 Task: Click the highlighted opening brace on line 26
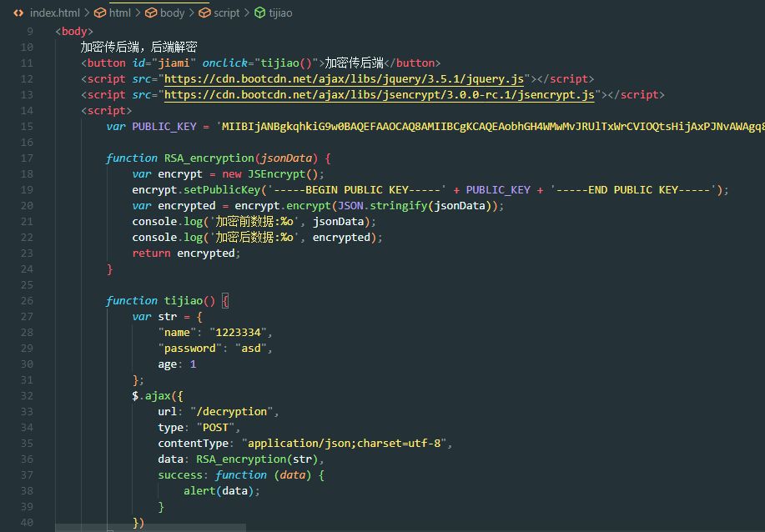coord(225,301)
